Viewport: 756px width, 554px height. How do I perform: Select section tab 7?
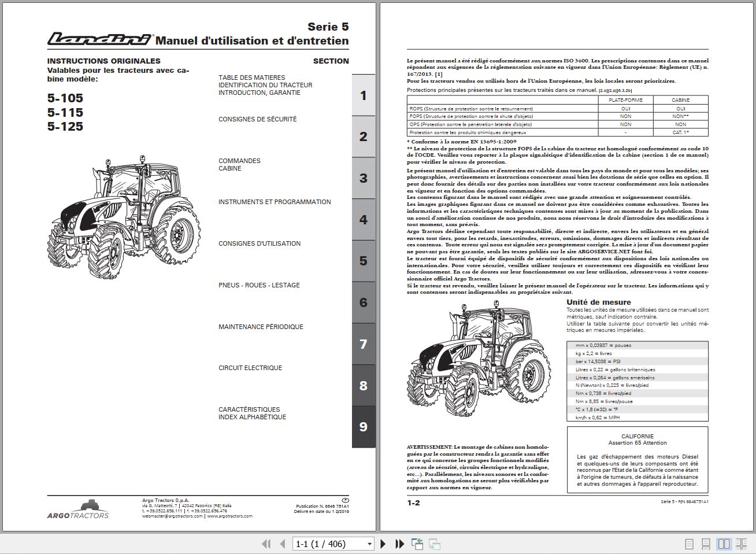click(364, 344)
